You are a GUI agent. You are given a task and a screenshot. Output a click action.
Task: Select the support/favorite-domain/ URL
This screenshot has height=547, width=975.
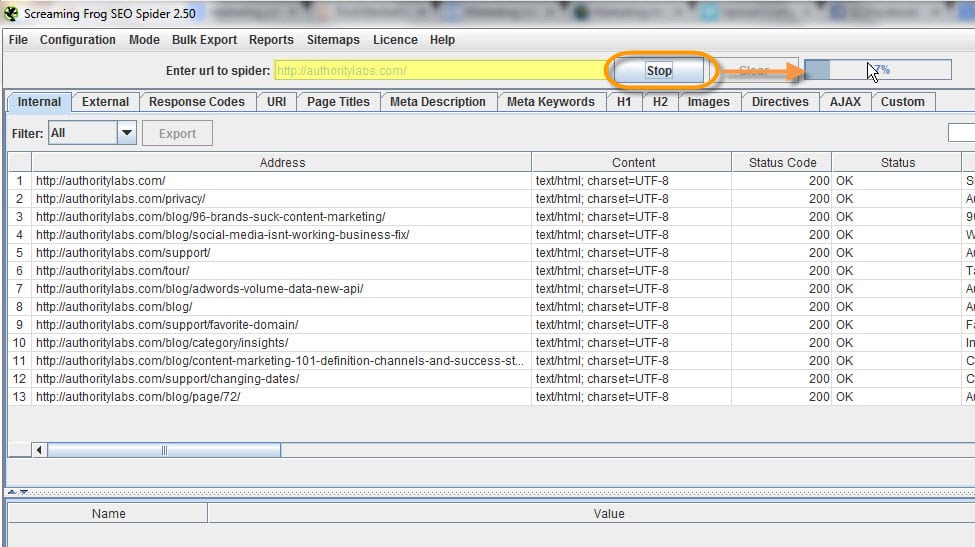click(x=167, y=325)
